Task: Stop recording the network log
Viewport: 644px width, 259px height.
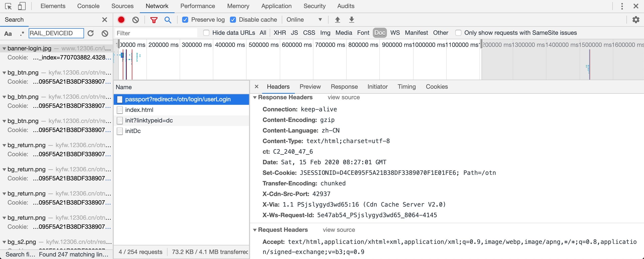Action: [x=121, y=20]
